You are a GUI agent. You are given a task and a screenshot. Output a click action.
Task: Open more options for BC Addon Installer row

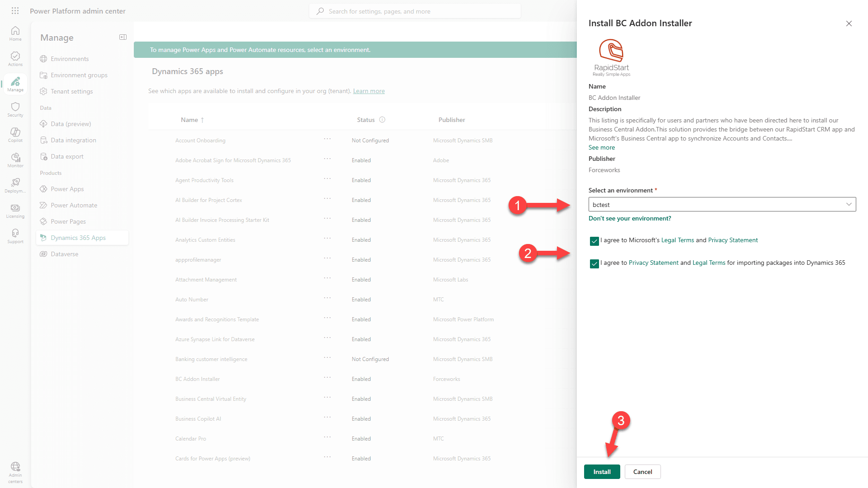pos(327,378)
